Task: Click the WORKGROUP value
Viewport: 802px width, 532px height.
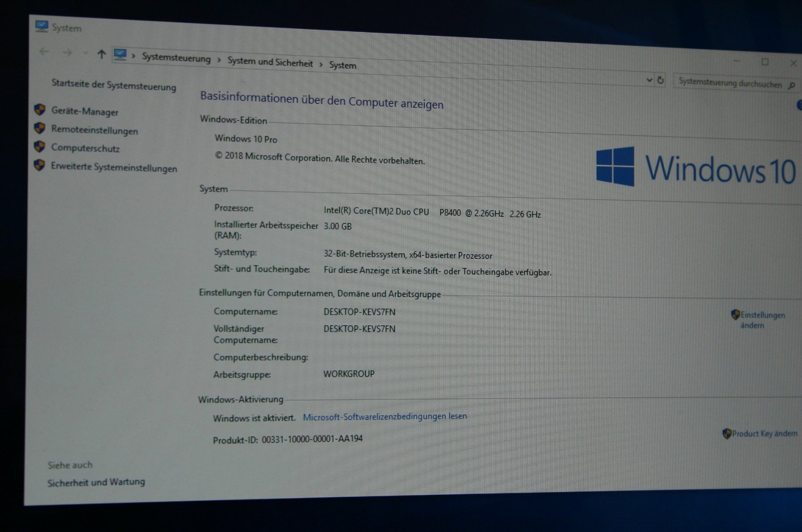Action: 349,374
